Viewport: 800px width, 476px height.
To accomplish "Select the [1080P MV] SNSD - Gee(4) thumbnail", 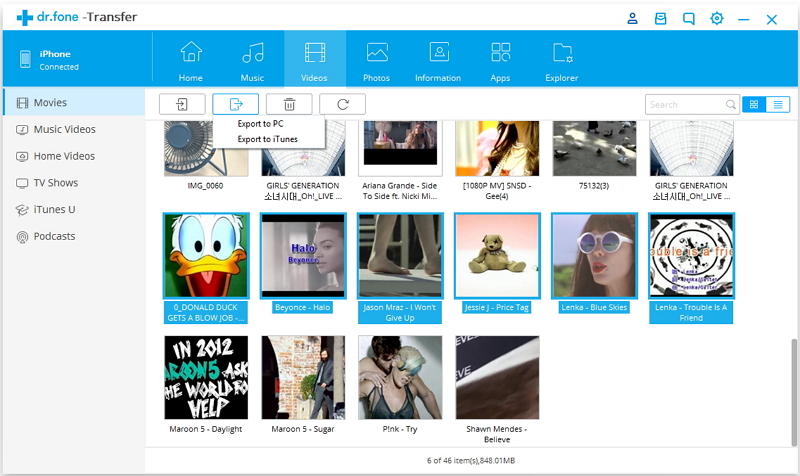I will click(497, 148).
